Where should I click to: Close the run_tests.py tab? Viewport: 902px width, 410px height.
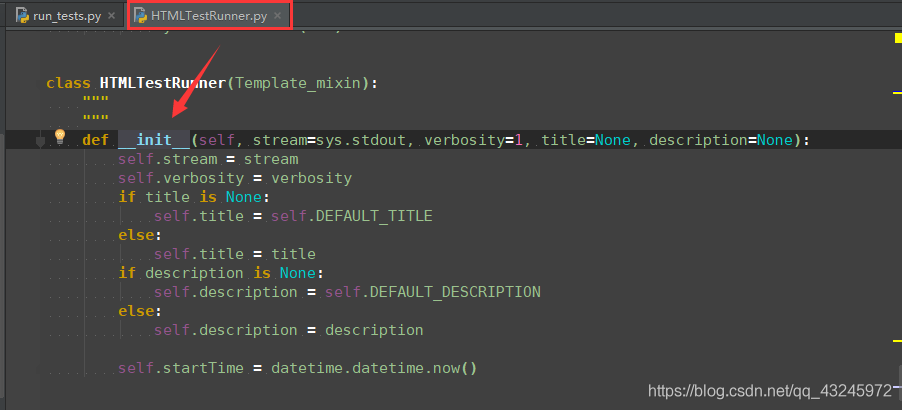[110, 16]
